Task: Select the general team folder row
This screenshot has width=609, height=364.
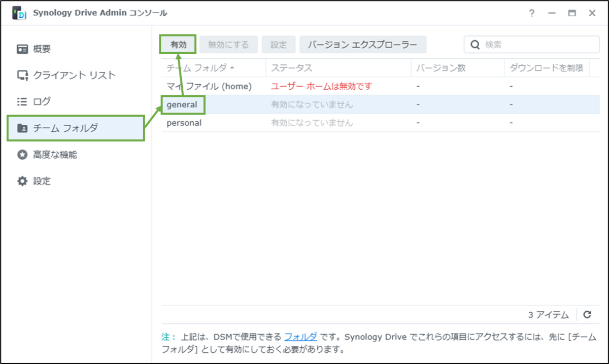Action: click(381, 104)
